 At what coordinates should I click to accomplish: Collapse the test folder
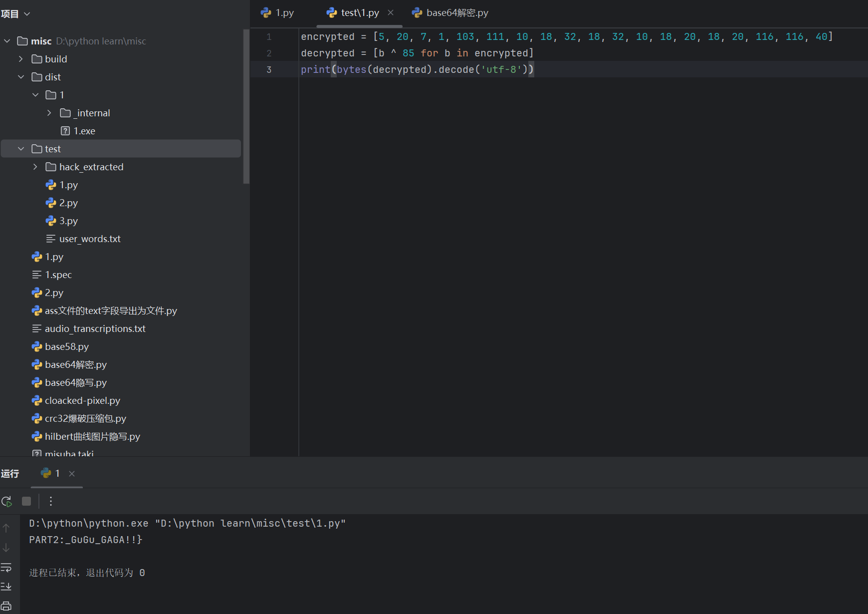(21, 149)
